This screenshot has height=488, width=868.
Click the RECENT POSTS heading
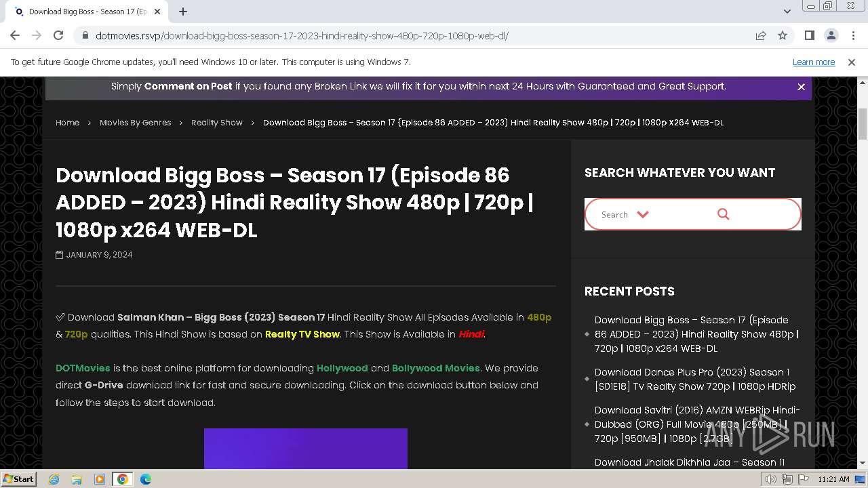point(629,291)
